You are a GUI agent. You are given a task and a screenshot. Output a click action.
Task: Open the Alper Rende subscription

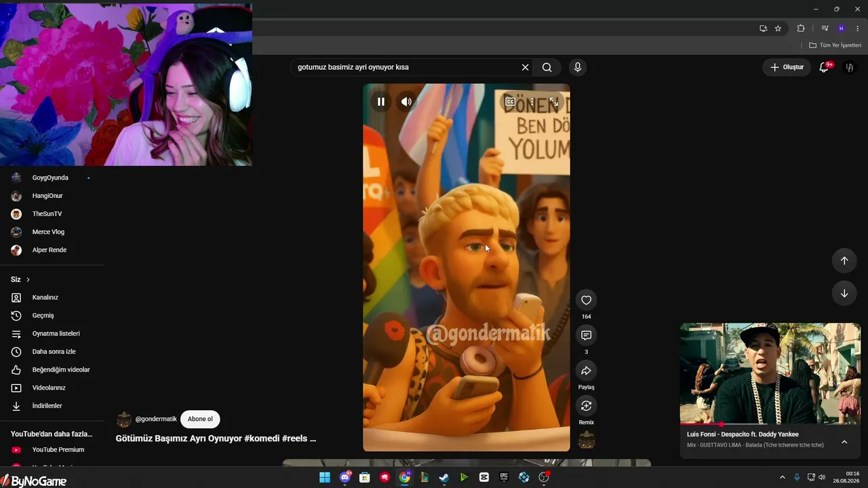click(x=50, y=250)
